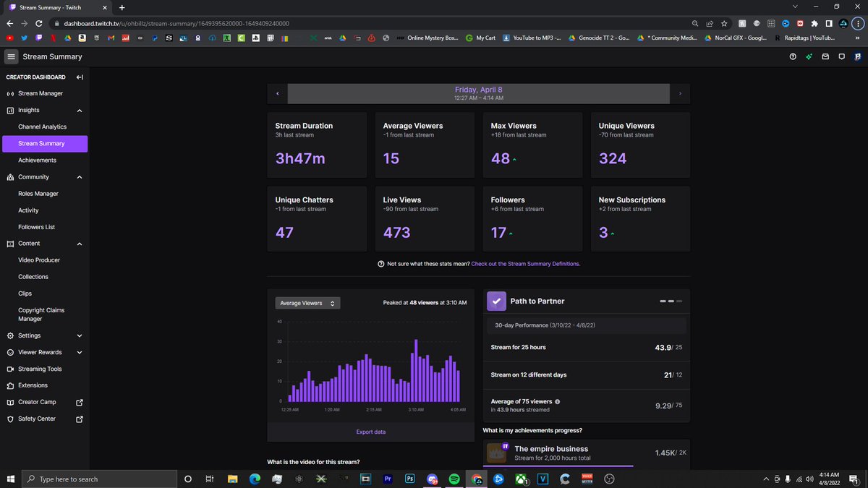This screenshot has height=488, width=868.
Task: Click the Type here to search box
Action: 99,479
